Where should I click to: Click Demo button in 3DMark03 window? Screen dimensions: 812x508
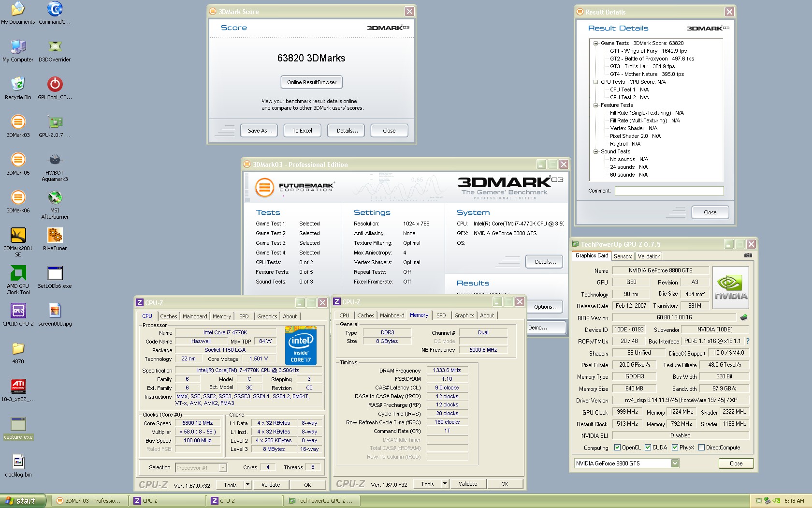coord(546,328)
